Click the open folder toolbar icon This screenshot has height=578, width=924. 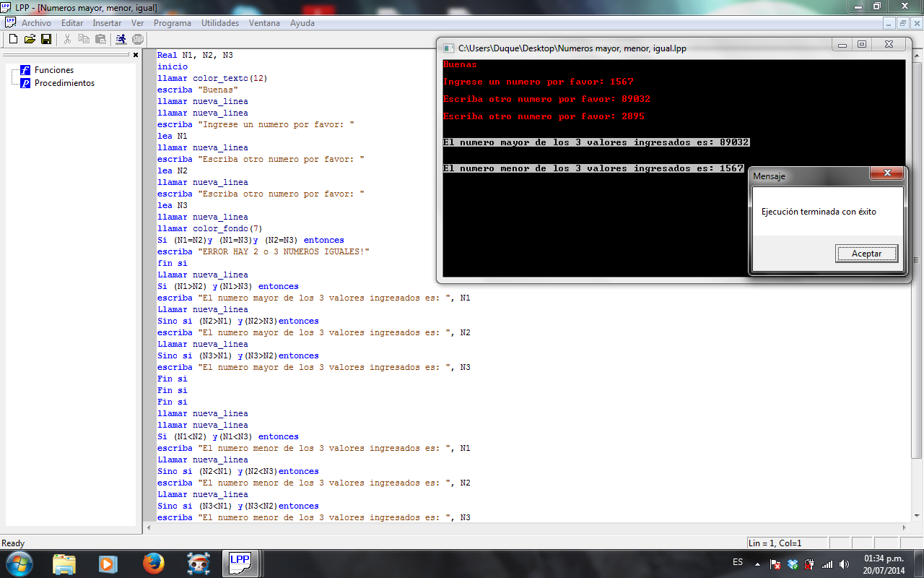click(x=30, y=39)
